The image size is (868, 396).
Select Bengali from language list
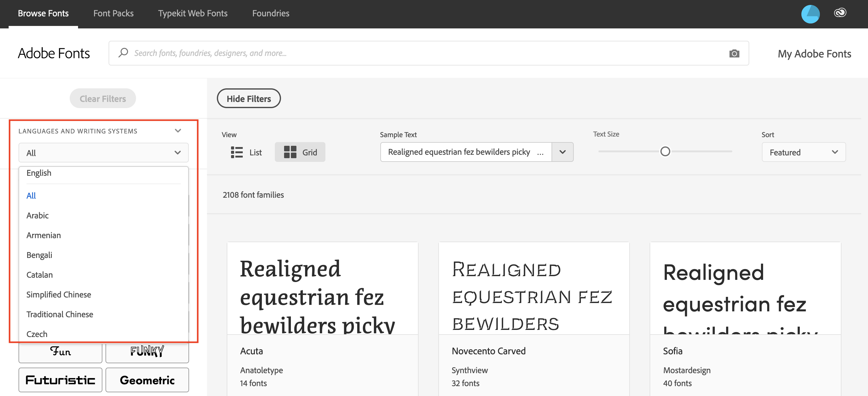[39, 255]
